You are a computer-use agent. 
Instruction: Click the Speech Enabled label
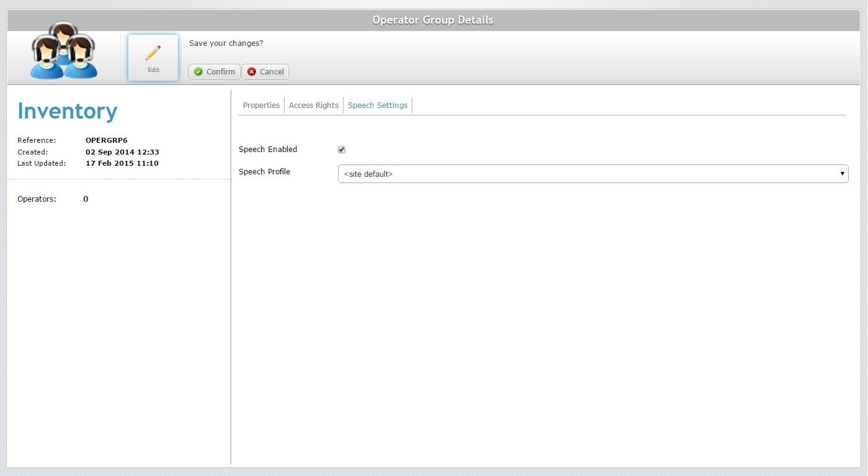[x=268, y=150]
